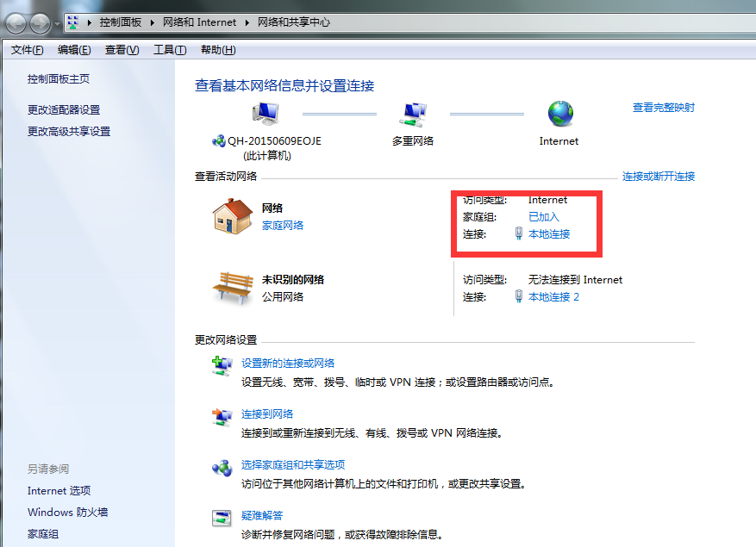Expand the breadcrumb arrow after 网络和 Internet
Image resolution: width=756 pixels, height=547 pixels.
point(245,22)
